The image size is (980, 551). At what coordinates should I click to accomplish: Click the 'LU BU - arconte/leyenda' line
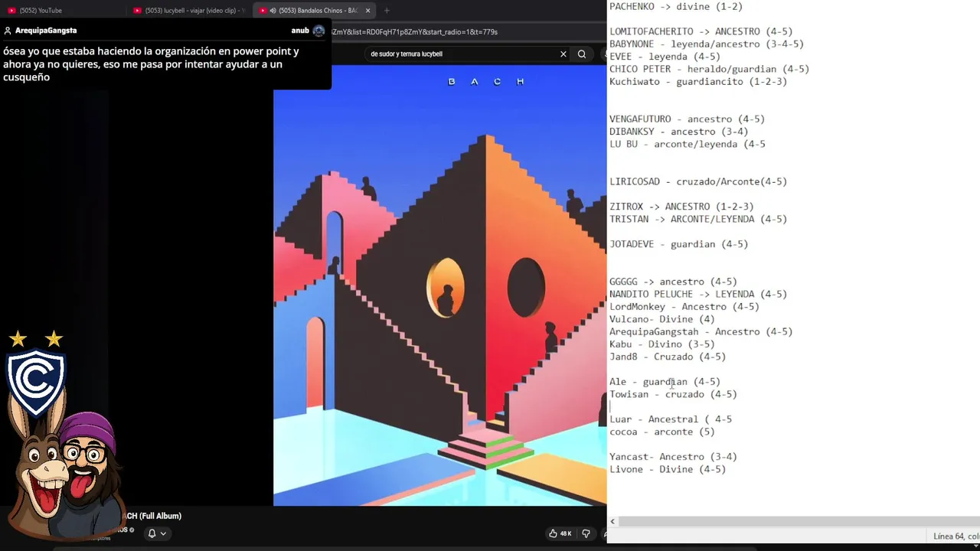click(688, 144)
